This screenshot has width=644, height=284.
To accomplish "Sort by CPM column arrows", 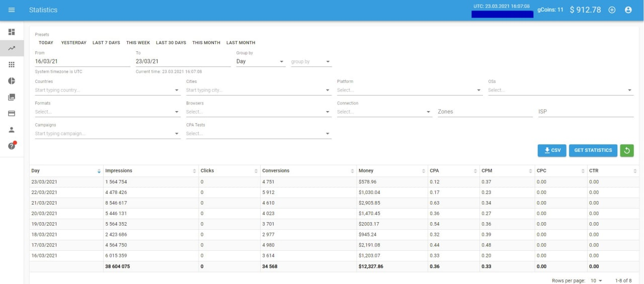I will click(531, 171).
